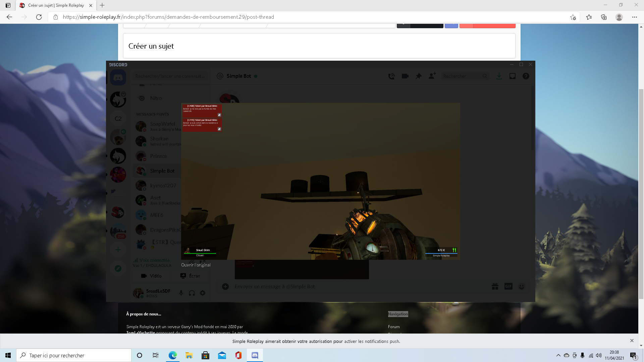Dismiss the push notification banner
Viewport: 644px width, 362px height.
click(632, 341)
